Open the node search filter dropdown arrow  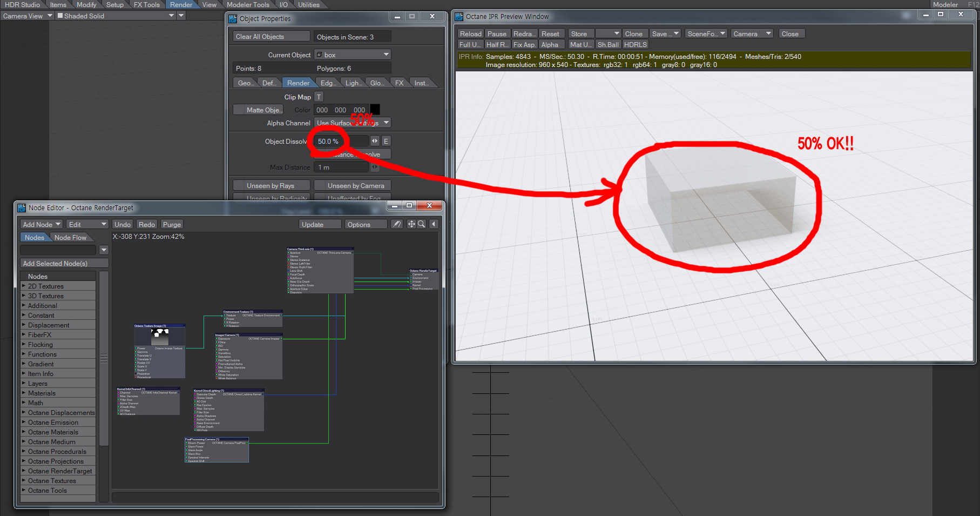coord(104,250)
